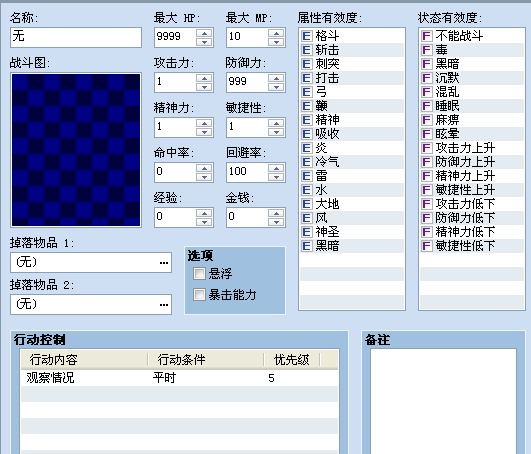Click the E rank icon beside 冷气

[x=306, y=162]
